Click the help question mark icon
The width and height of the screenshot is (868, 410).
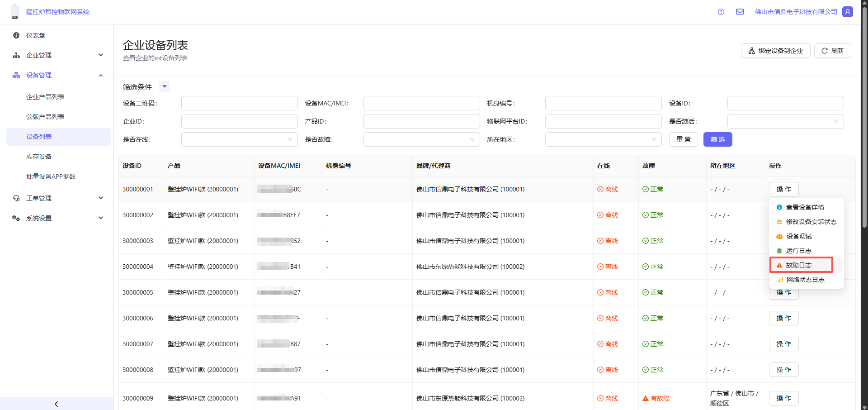tap(721, 12)
